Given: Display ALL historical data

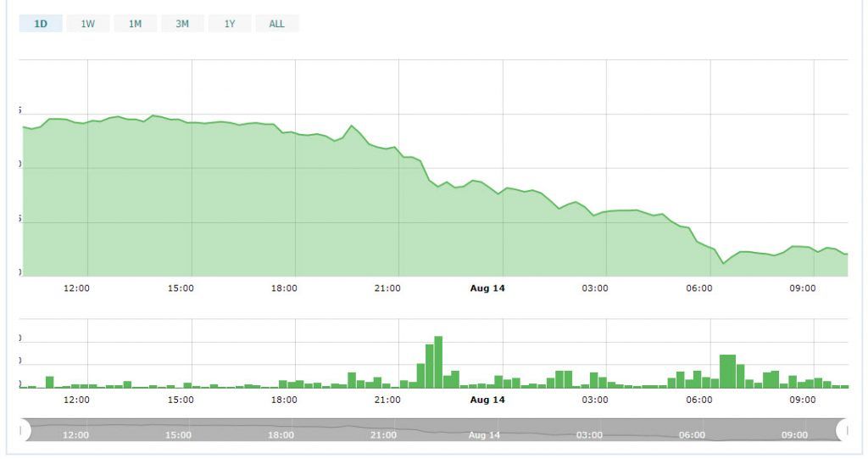Looking at the screenshot, I should point(277,24).
